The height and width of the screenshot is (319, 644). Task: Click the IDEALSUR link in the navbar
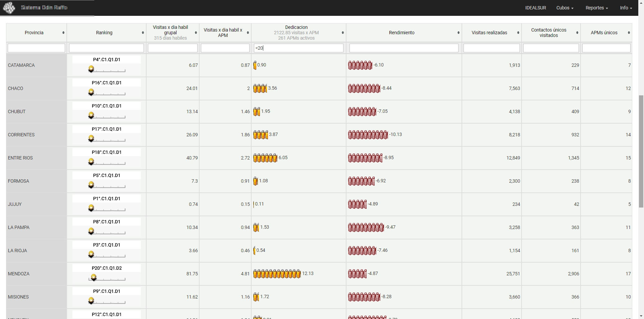(536, 8)
